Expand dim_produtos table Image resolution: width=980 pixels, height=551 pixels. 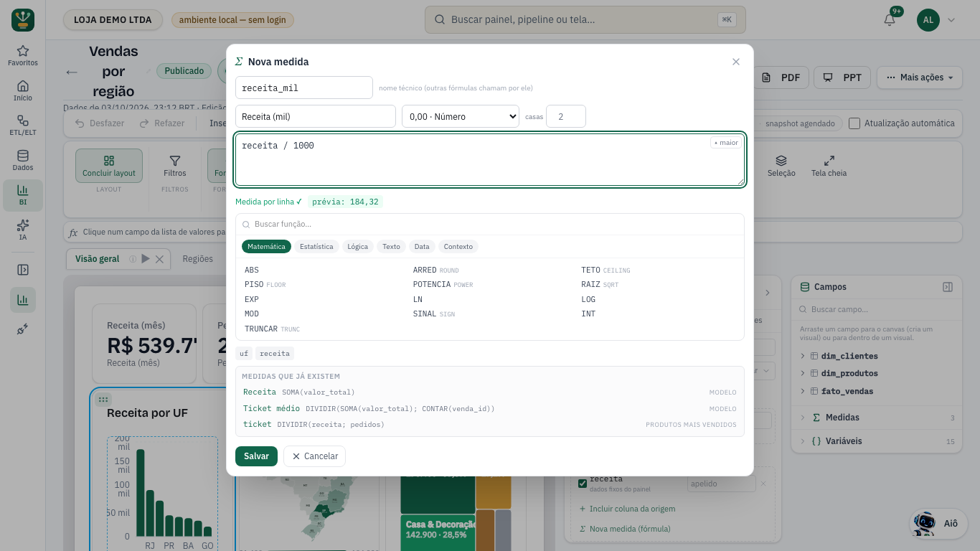tap(802, 373)
